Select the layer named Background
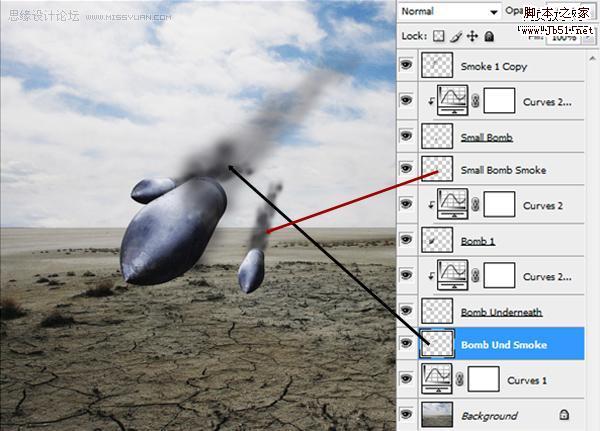This screenshot has height=431, width=600. (489, 416)
